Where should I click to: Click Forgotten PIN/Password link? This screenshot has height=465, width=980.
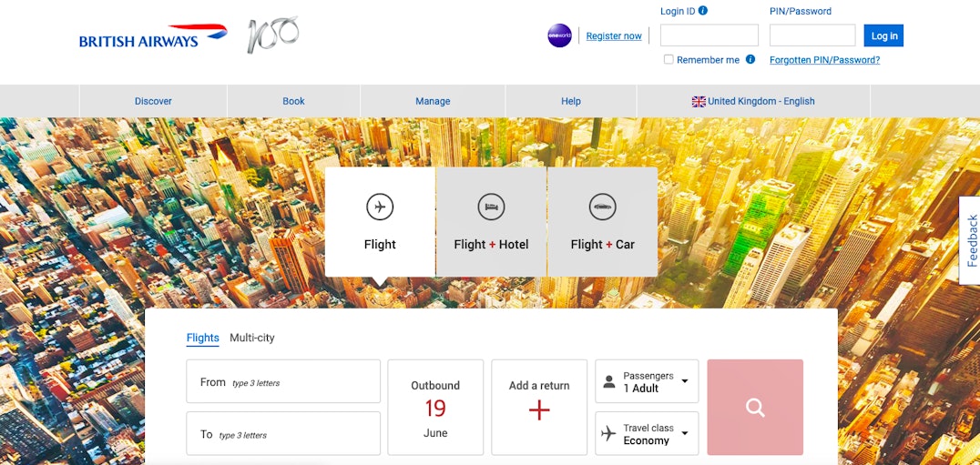point(824,60)
